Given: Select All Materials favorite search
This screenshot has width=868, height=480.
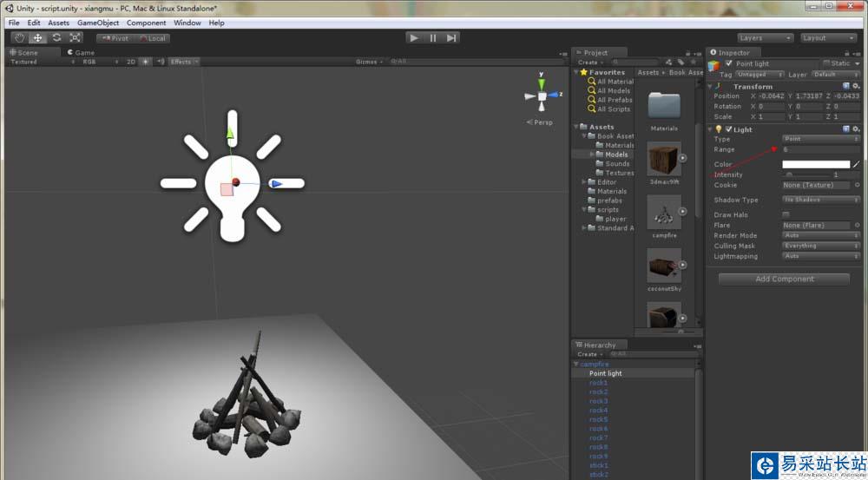Looking at the screenshot, I should (611, 82).
